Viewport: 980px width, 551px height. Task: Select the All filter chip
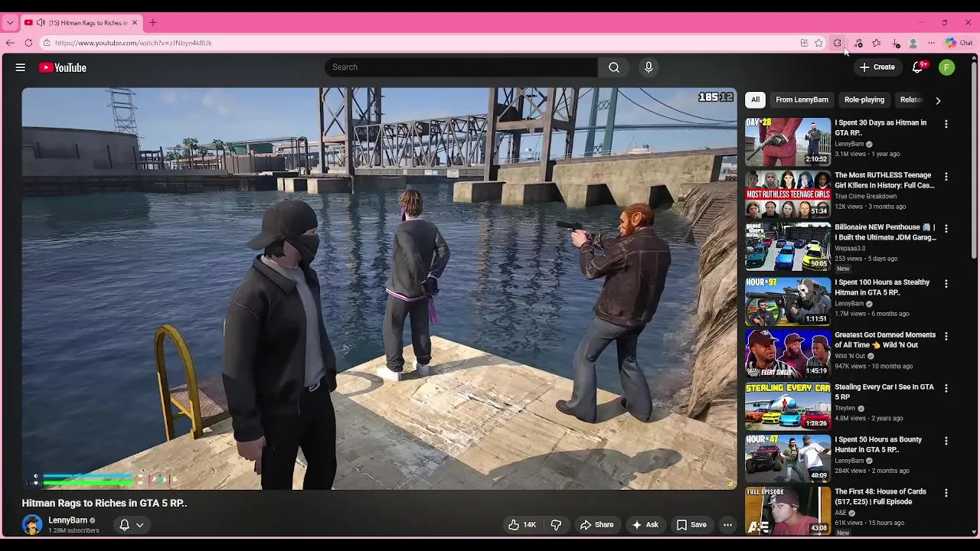(755, 99)
